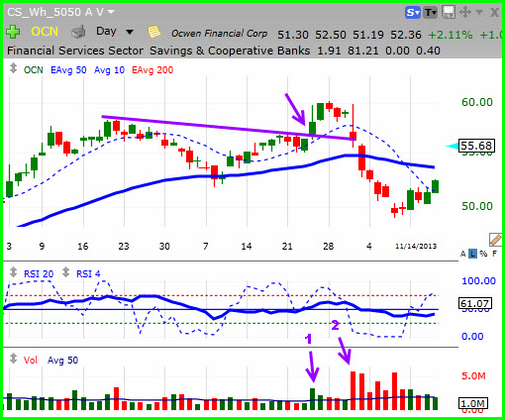The height and width of the screenshot is (420, 505).
Task: Open the Day timeframe dropdown arrow
Action: coord(130,32)
